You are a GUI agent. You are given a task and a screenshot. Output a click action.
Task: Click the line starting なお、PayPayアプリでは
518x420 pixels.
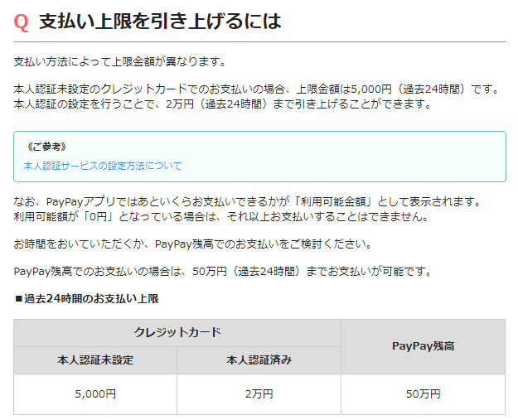tap(248, 201)
